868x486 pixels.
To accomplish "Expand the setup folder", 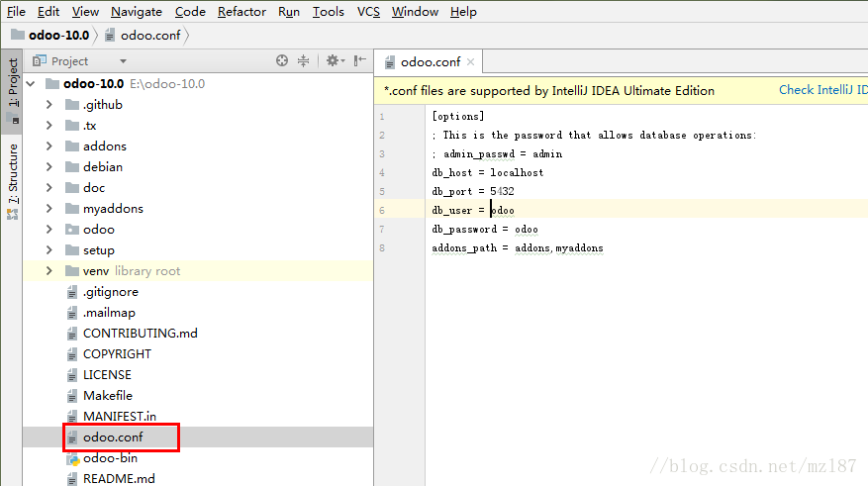I will click(x=49, y=250).
